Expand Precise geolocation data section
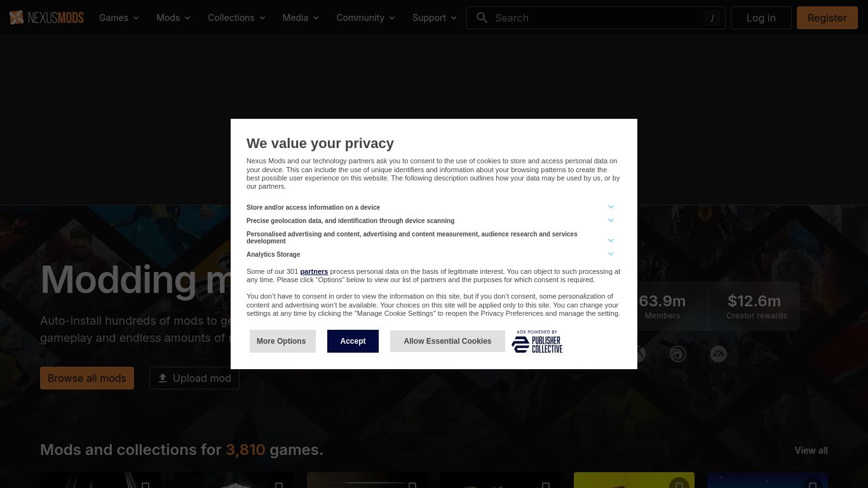The width and height of the screenshot is (868, 488). (611, 220)
